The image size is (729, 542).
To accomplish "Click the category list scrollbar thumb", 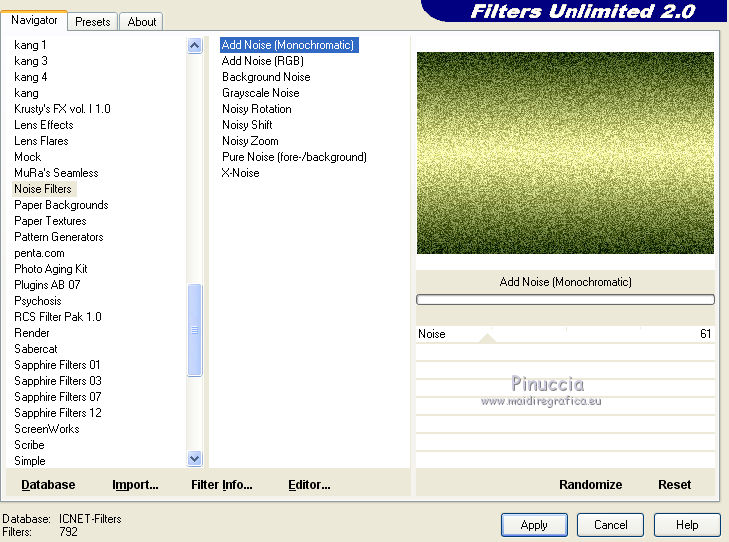I will [x=194, y=330].
